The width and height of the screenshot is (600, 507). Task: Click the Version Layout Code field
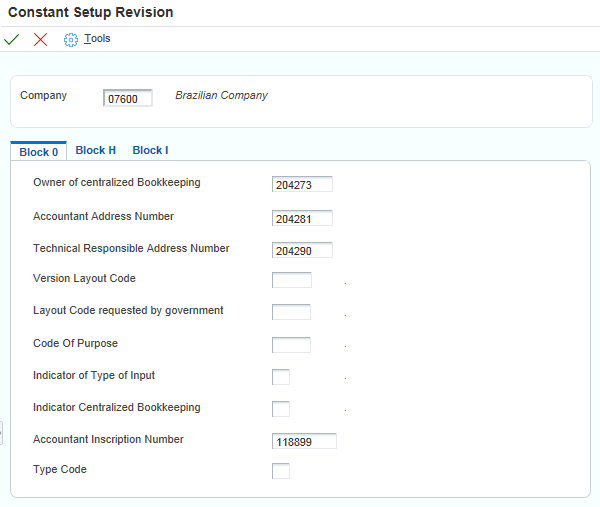291,280
